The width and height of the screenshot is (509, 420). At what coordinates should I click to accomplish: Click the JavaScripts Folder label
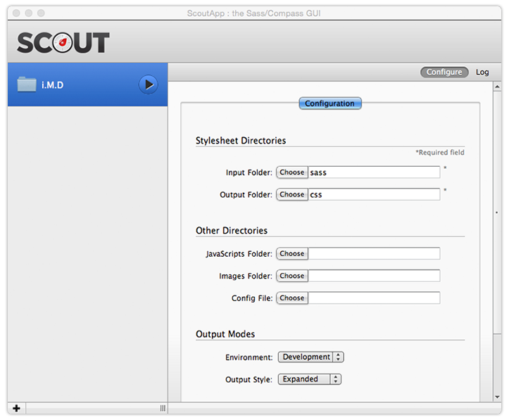coord(239,254)
